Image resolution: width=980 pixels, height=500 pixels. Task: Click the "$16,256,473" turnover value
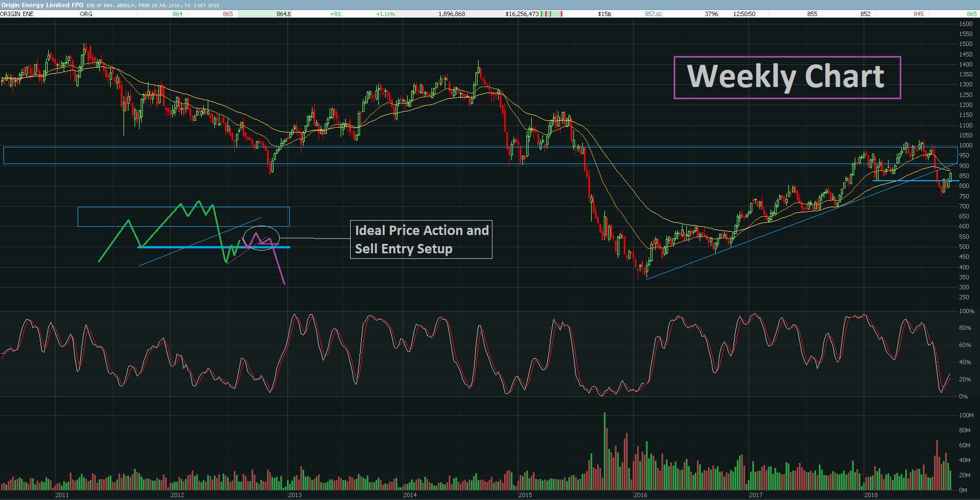(x=522, y=14)
